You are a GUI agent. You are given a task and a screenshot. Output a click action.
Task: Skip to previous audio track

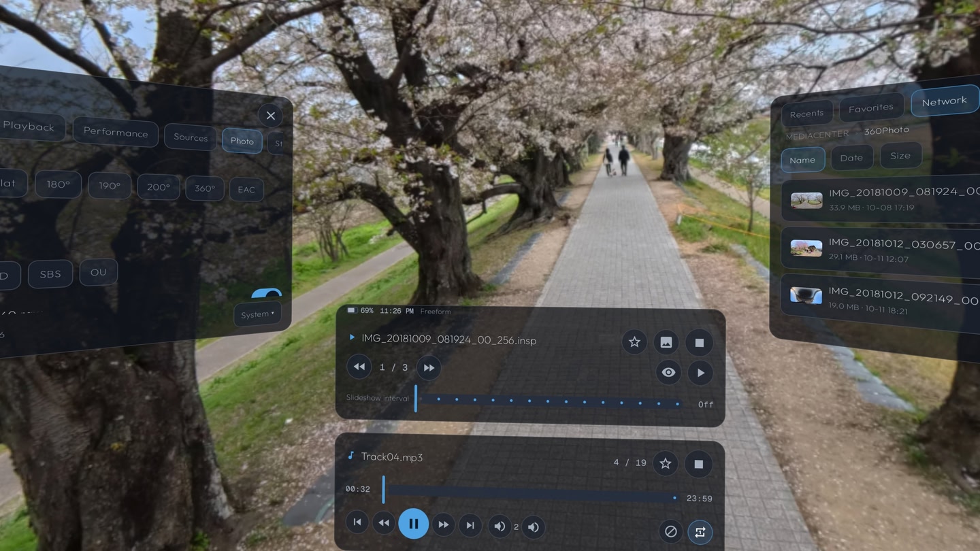coord(357,522)
